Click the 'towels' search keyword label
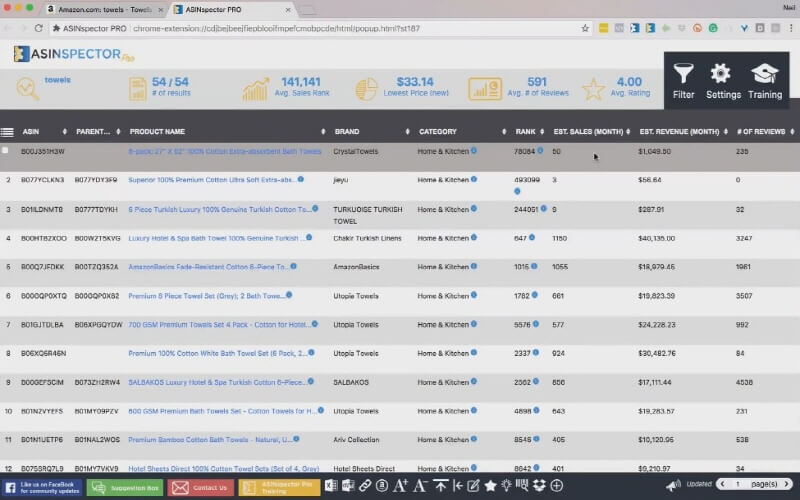This screenshot has width=800, height=500. [58, 80]
